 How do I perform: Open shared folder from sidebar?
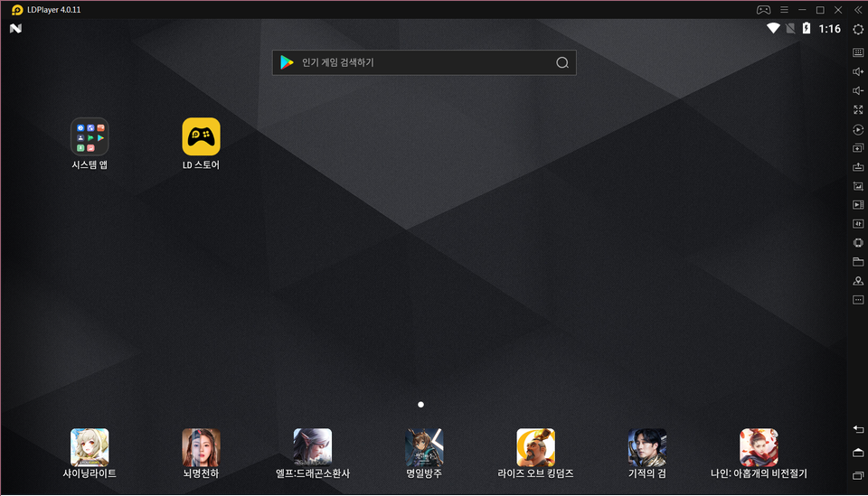(858, 261)
